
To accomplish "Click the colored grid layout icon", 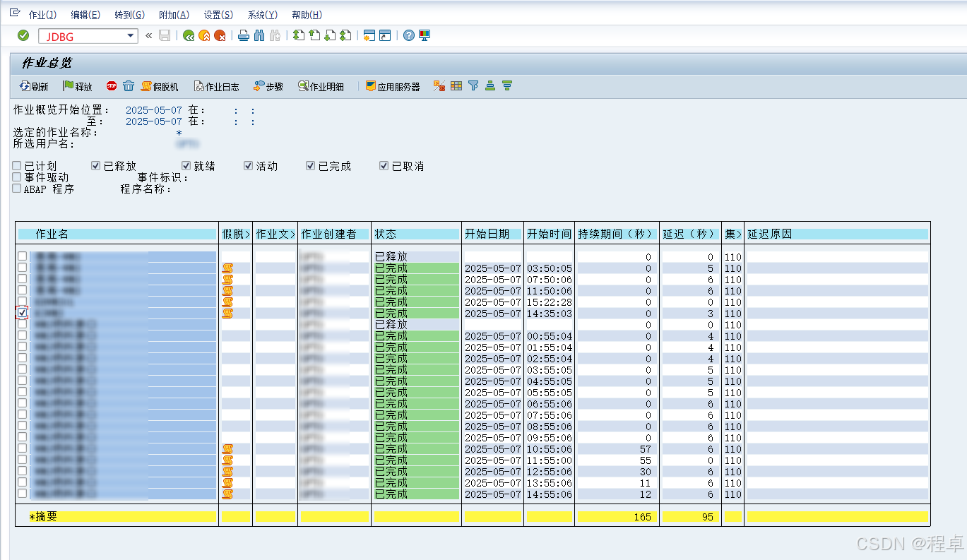I will (x=456, y=85).
